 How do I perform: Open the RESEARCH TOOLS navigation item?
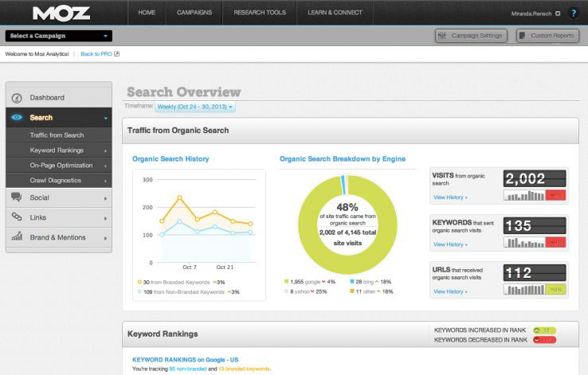[260, 13]
